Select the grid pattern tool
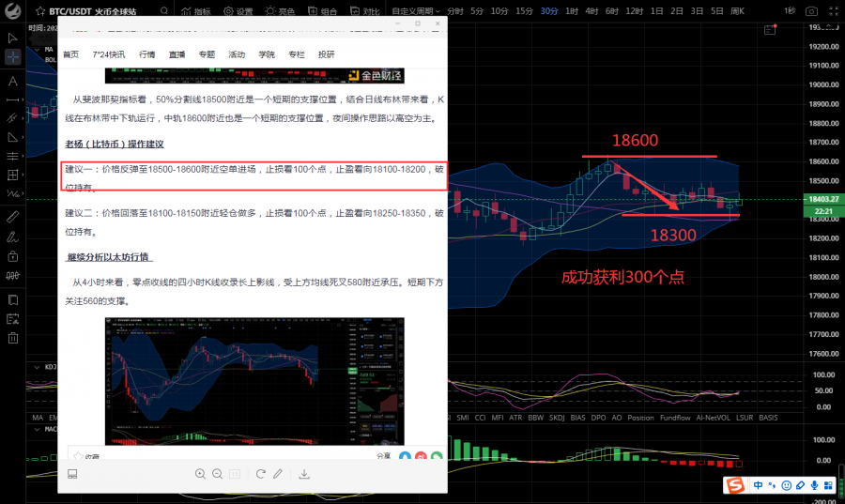Image resolution: width=845 pixels, height=504 pixels. pos(12,175)
